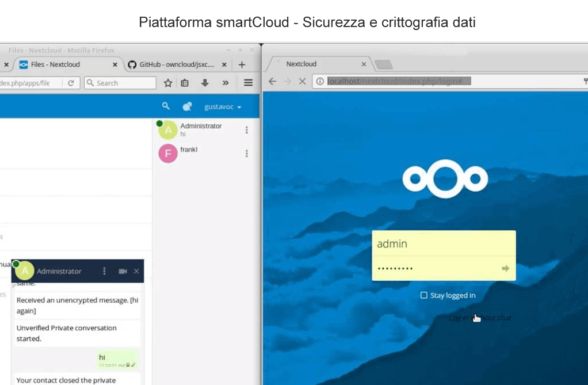Select the 'Unverified Private conversation started' message
Screen dimensions: 588x385
pos(78,333)
